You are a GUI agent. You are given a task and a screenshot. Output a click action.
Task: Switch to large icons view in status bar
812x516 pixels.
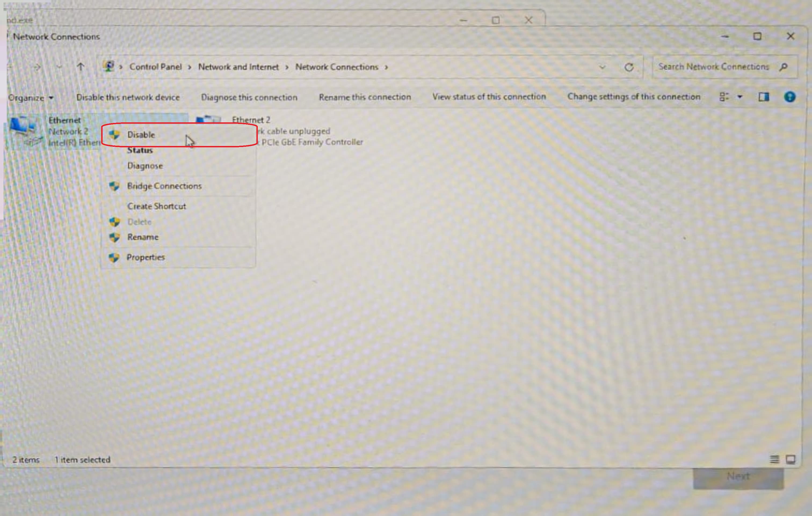[x=791, y=459]
